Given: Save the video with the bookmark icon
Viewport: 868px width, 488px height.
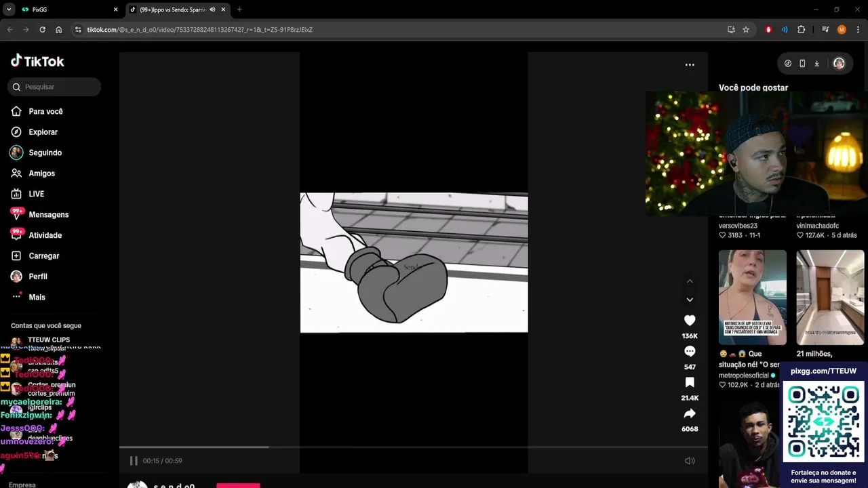Looking at the screenshot, I should tap(690, 382).
